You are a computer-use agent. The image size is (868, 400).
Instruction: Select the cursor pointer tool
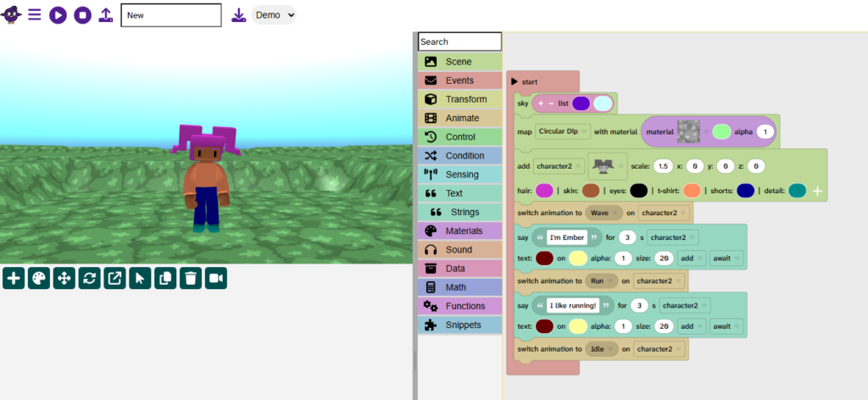tap(140, 278)
